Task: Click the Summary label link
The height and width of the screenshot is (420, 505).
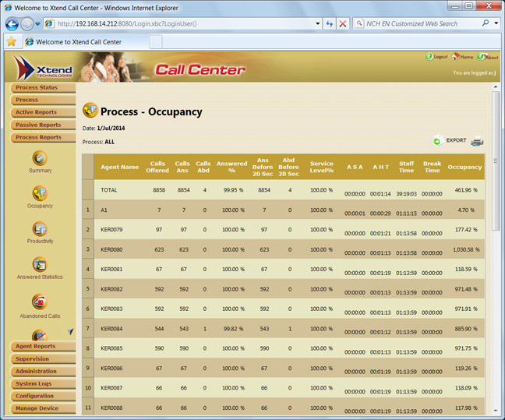Action: coord(40,171)
